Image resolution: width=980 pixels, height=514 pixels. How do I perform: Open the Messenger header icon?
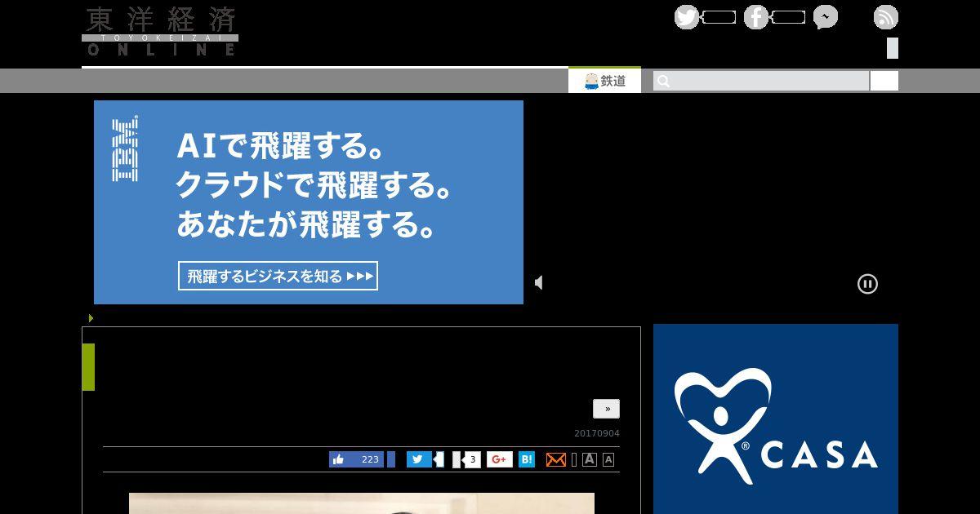coord(826,17)
